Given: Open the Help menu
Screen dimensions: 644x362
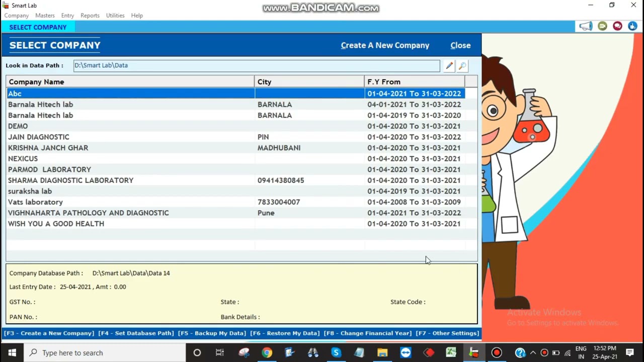Looking at the screenshot, I should pyautogui.click(x=137, y=16).
